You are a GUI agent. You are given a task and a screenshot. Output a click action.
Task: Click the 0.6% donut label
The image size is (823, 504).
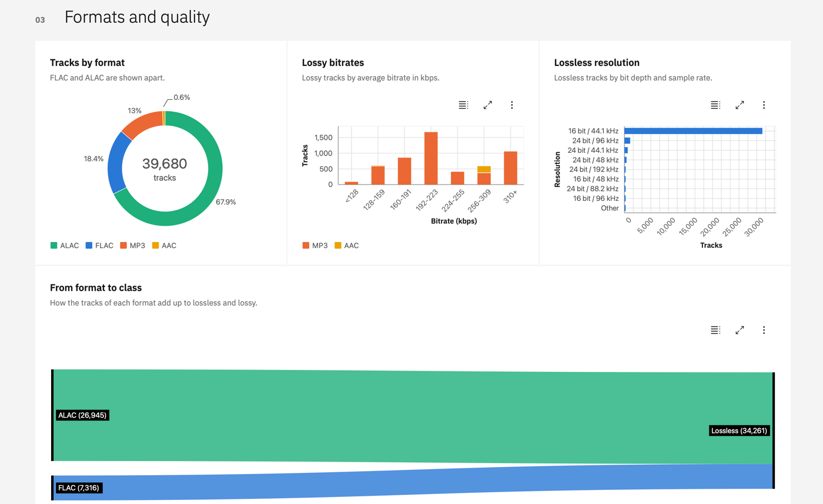[x=182, y=97]
